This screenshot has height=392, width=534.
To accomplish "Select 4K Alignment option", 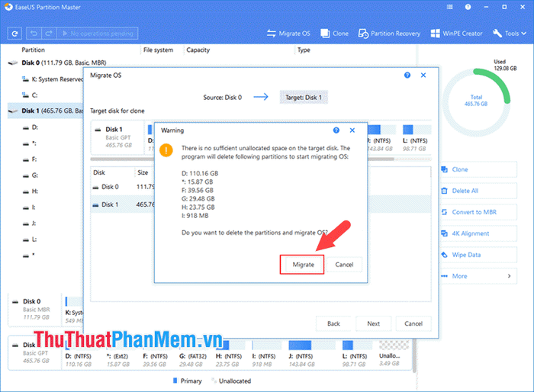I will point(478,233).
